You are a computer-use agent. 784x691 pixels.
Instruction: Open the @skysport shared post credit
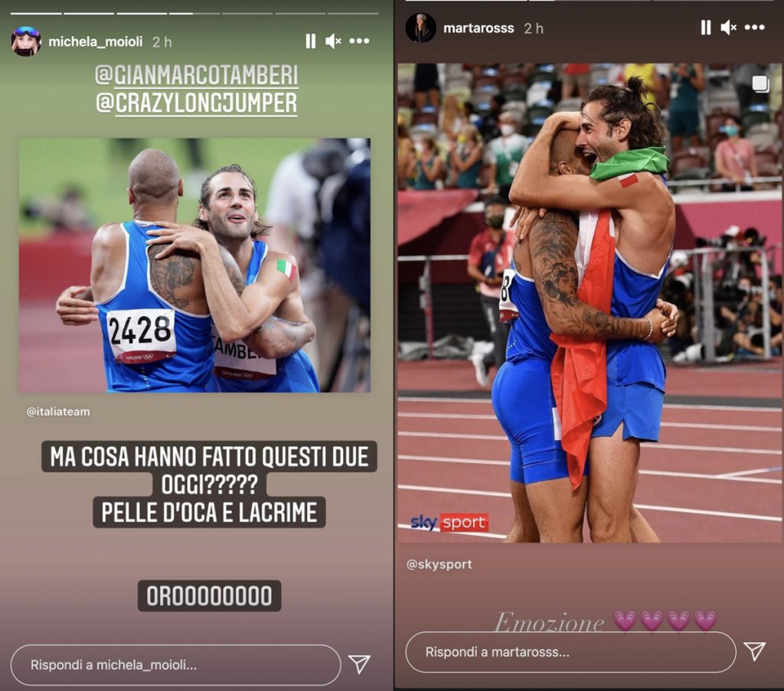(439, 565)
